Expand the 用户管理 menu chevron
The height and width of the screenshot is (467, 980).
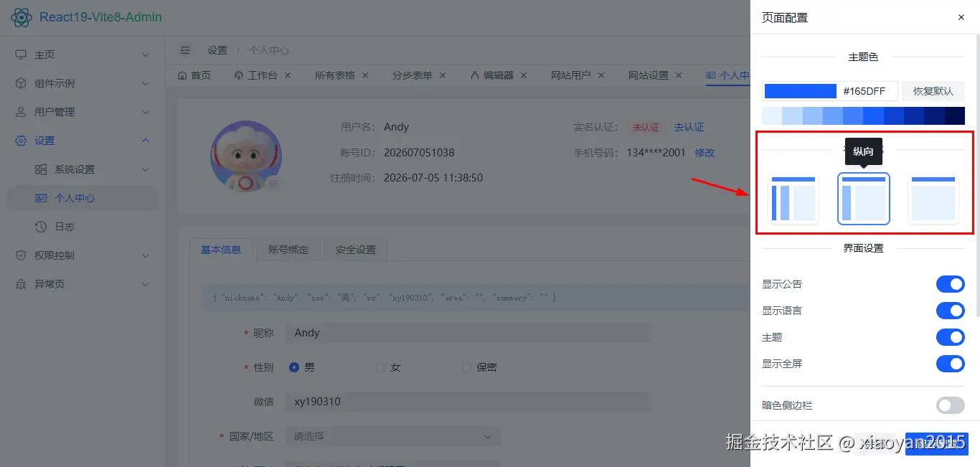[146, 112]
